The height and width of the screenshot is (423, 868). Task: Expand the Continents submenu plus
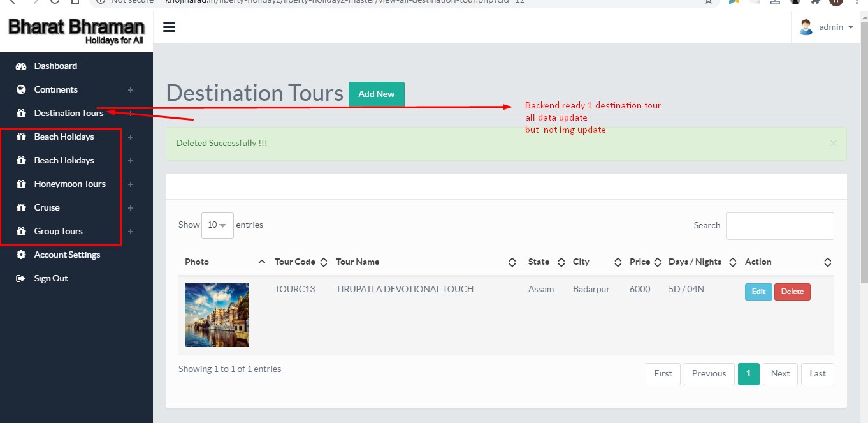(131, 90)
